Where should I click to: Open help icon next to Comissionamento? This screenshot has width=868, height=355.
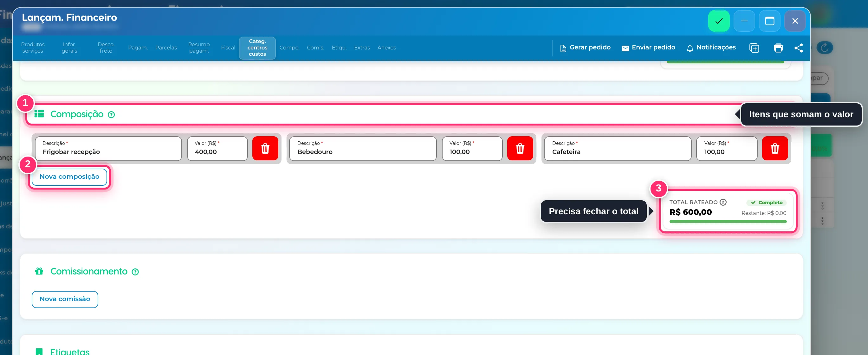click(x=135, y=272)
